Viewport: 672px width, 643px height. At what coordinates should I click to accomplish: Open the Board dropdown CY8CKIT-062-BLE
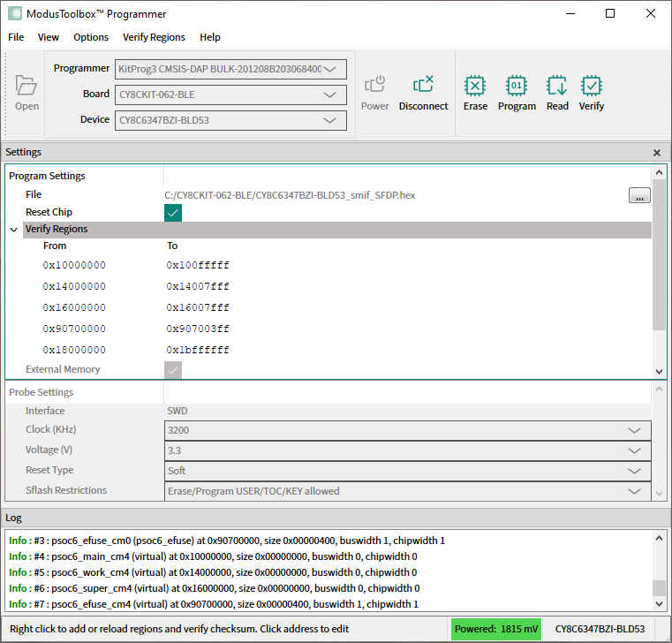[x=330, y=95]
